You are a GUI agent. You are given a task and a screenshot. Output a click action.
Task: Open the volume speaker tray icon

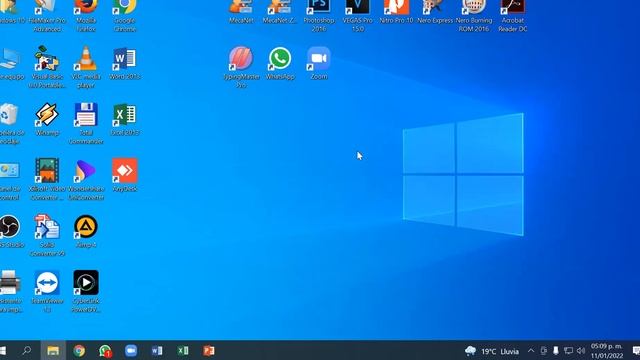pos(581,351)
